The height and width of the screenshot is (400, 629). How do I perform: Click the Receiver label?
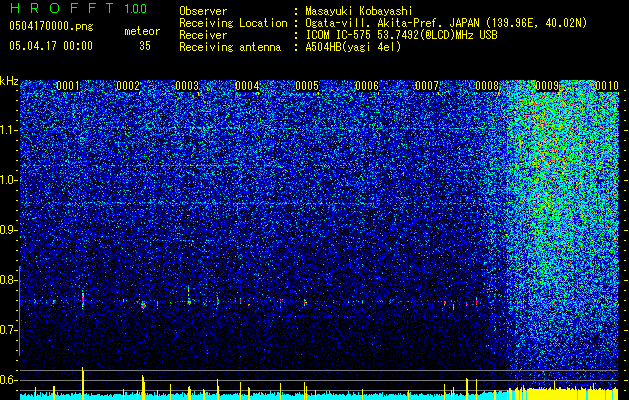203,35
